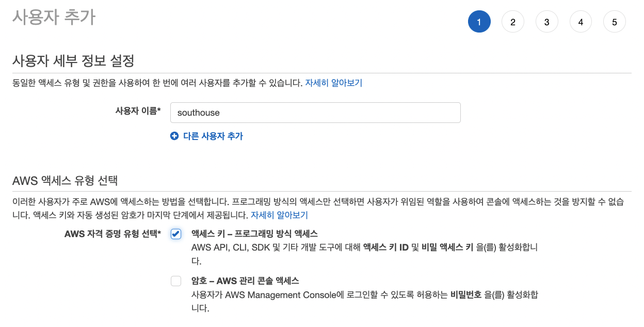Enable the 암호 – AWS 관리 콘솔 액세스 checkbox
The image size is (644, 327).
176,281
